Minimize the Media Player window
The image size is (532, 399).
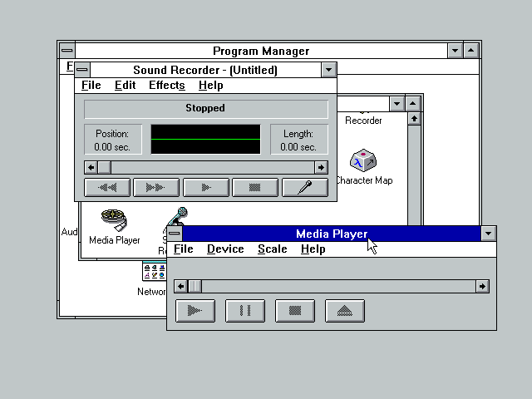point(488,234)
